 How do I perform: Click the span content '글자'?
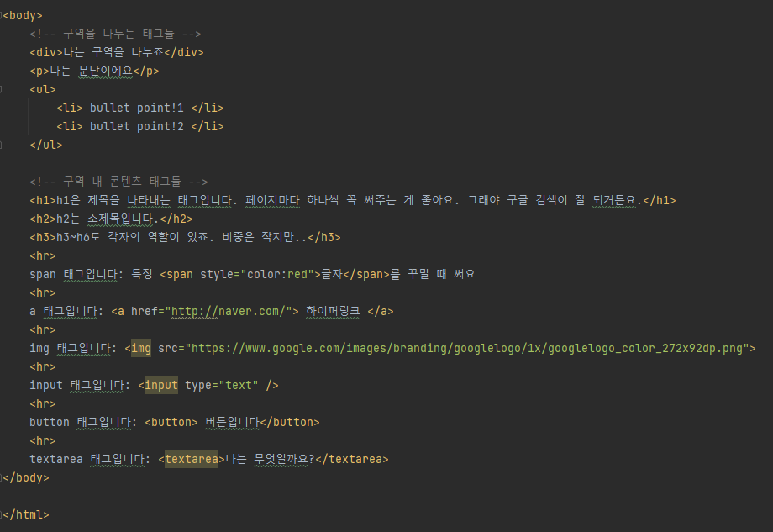click(332, 275)
